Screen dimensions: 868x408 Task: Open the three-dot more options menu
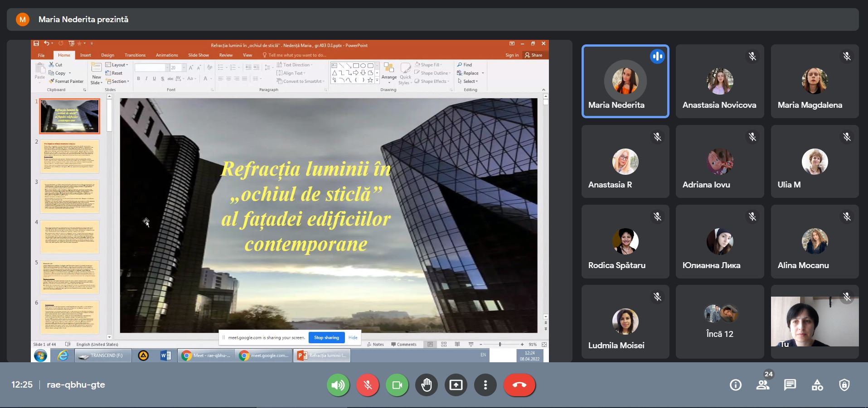click(x=485, y=385)
